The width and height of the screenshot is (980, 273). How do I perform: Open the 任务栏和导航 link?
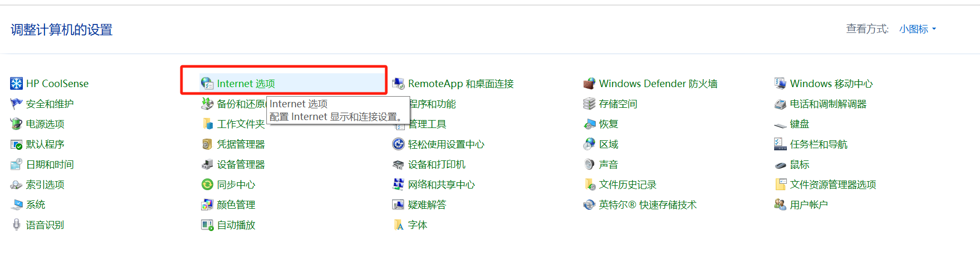click(x=819, y=144)
